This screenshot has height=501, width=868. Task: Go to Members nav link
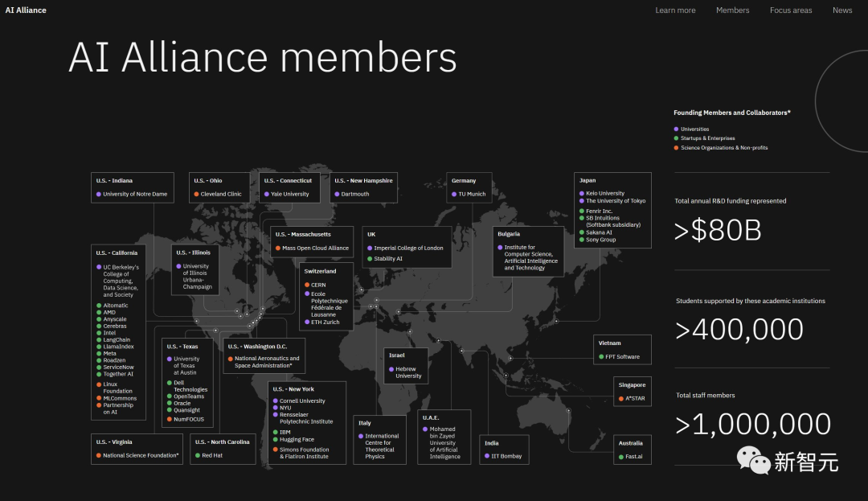pyautogui.click(x=732, y=10)
